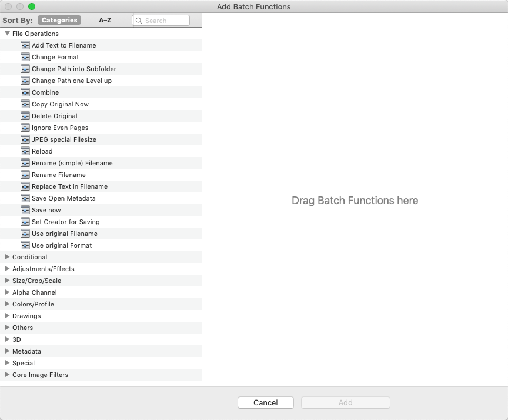This screenshot has width=508, height=420.
Task: Expand the Adjustments/Effects category
Action: pyautogui.click(x=7, y=269)
